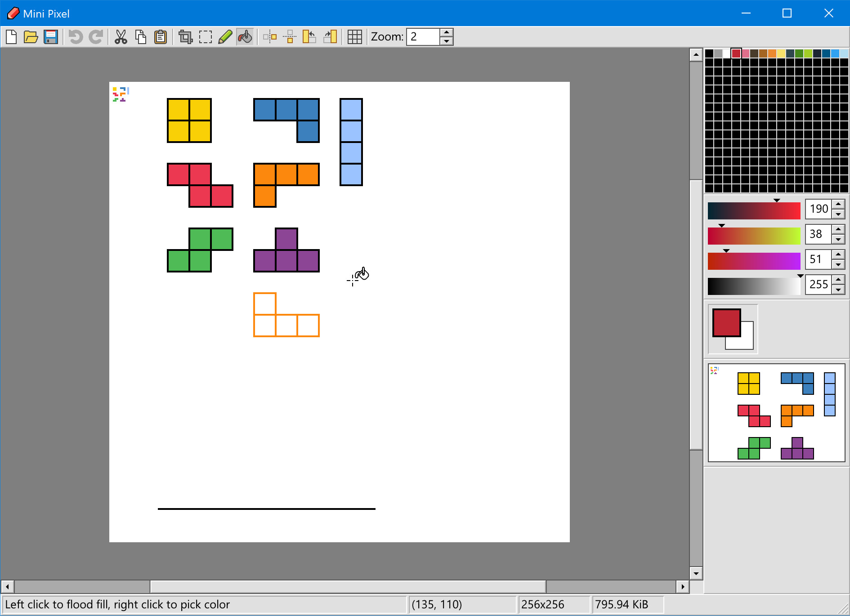Pick the orange palette swatch
This screenshot has width=850, height=616.
click(772, 54)
